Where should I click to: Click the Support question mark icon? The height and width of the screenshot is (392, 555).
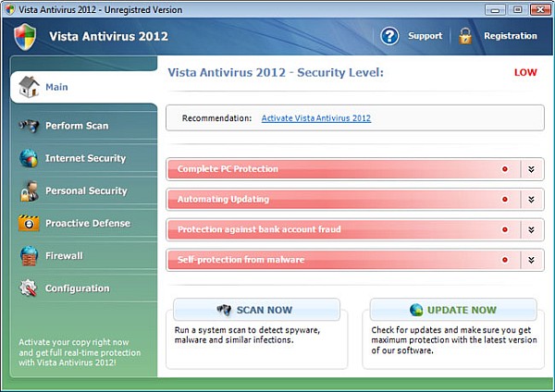point(389,36)
